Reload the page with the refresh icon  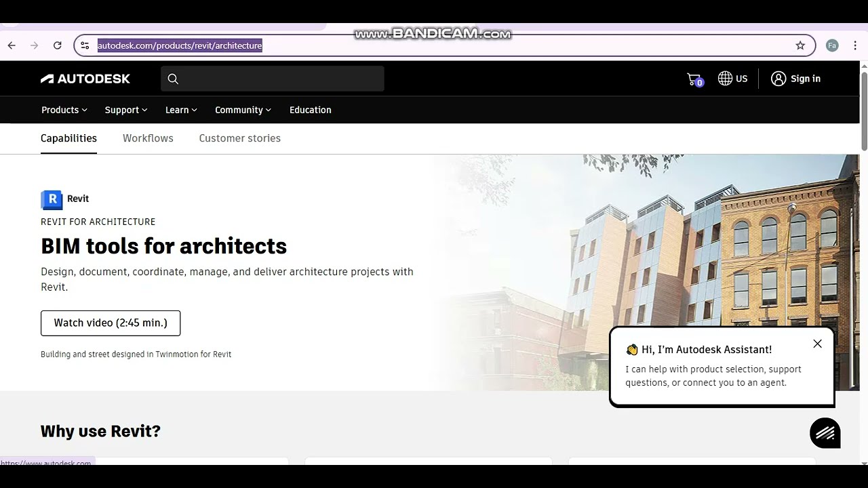pos(58,45)
